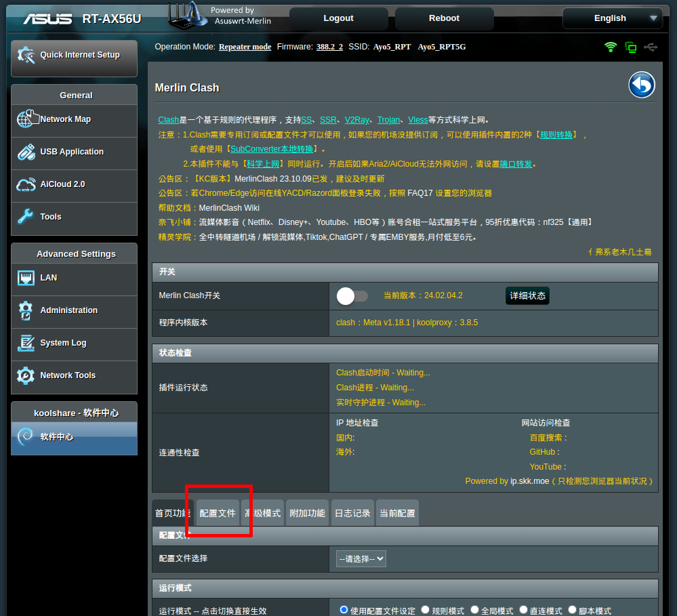Click the Quick Internet Setup wizard icon
Image resolution: width=677 pixels, height=616 pixels.
[26, 56]
